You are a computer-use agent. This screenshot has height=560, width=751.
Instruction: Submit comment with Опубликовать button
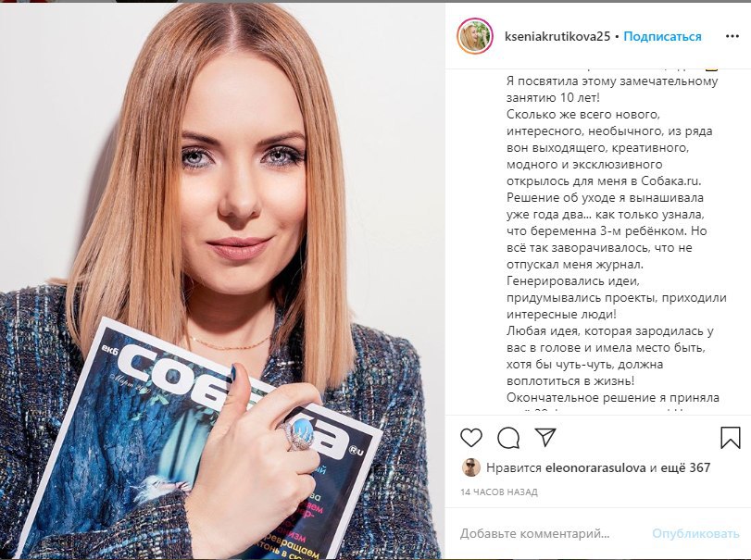click(695, 533)
